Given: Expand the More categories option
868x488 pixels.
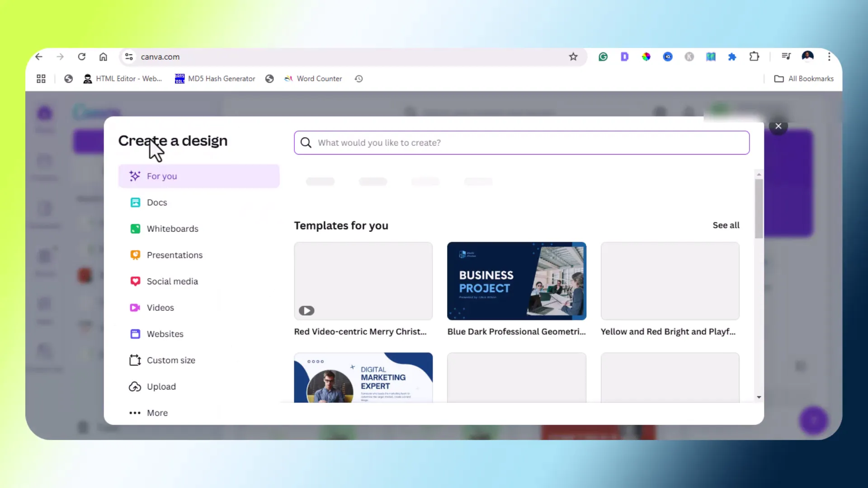Looking at the screenshot, I should click(199, 413).
